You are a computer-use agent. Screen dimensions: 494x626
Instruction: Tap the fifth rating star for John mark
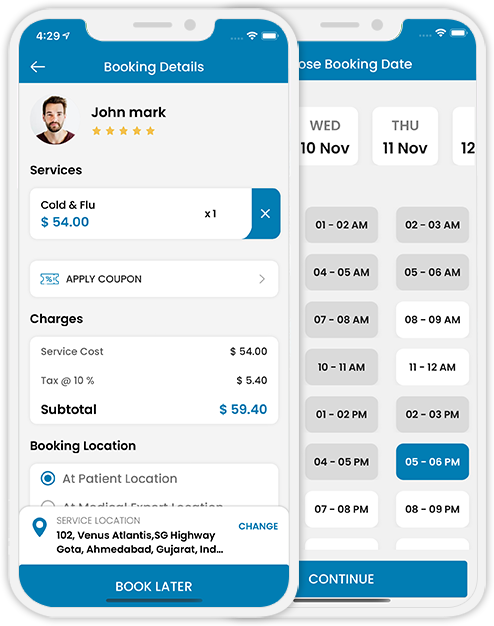click(x=150, y=131)
